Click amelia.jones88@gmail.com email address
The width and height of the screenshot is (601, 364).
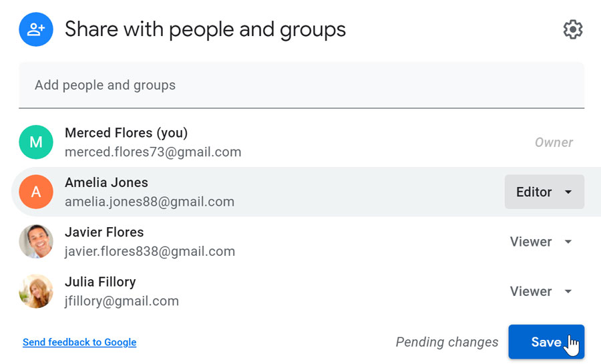(x=150, y=202)
